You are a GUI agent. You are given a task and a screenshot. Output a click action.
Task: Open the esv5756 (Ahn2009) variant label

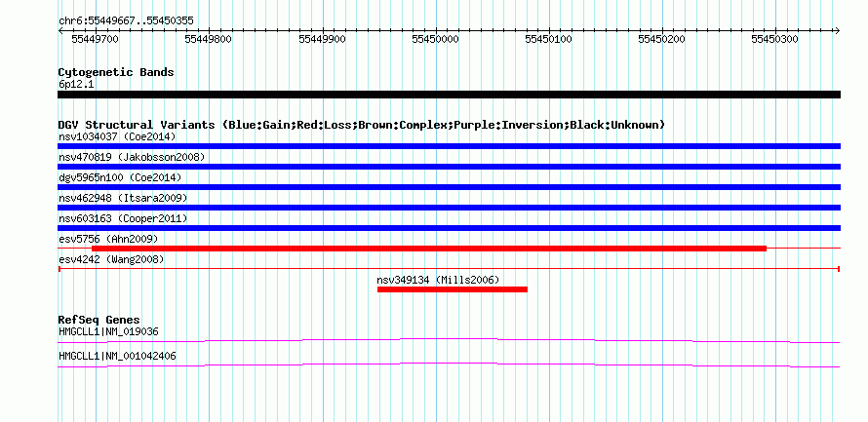point(108,239)
